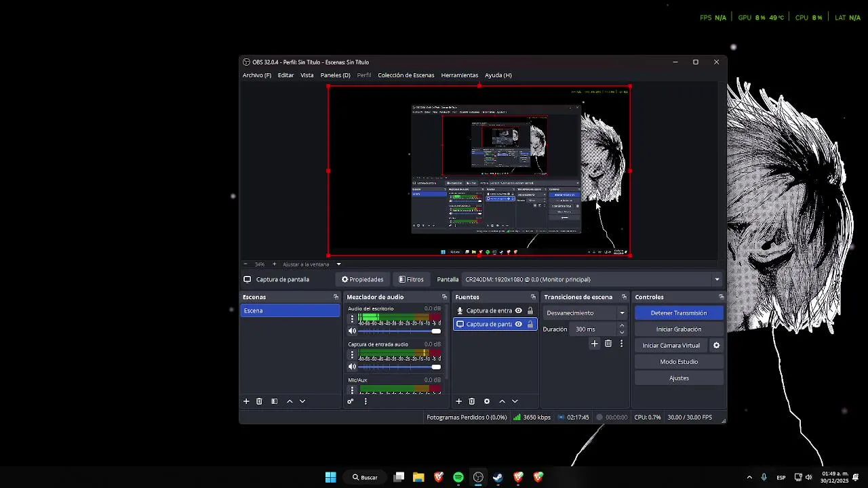This screenshot has height=488, width=868.
Task: Open Ajustes from Controles panel
Action: pos(679,378)
